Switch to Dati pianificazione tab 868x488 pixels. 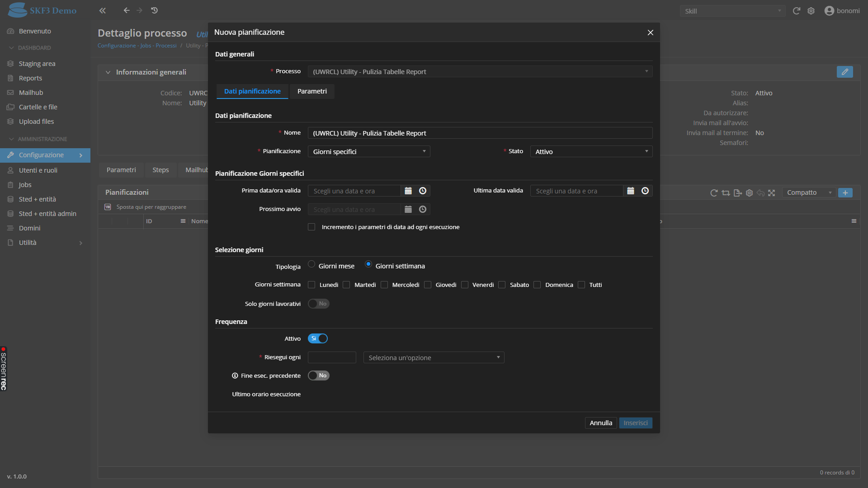coord(252,91)
